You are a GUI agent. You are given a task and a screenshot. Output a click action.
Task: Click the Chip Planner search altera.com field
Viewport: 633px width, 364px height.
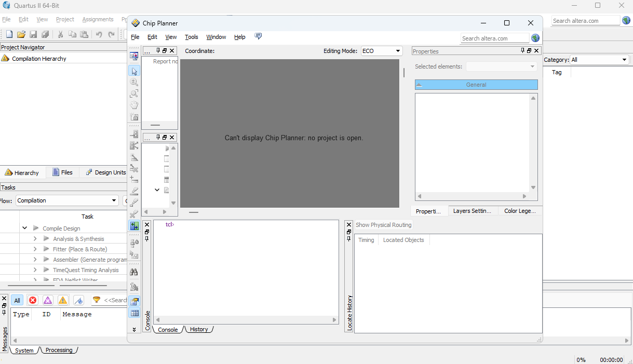click(494, 38)
